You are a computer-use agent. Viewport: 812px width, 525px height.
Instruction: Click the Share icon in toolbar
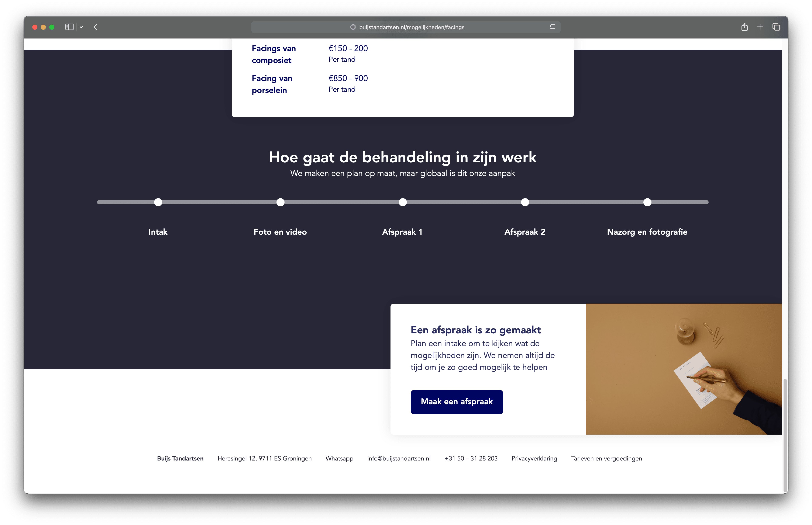(744, 27)
